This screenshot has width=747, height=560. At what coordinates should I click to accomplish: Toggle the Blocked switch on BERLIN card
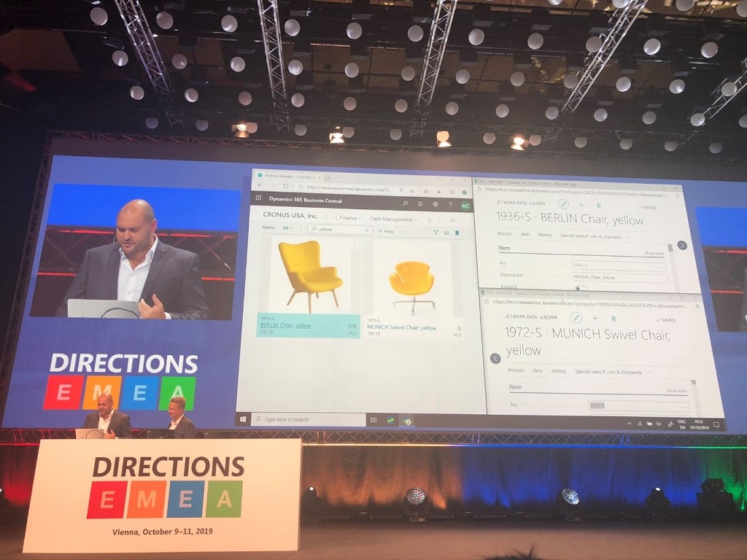pyautogui.click(x=581, y=289)
